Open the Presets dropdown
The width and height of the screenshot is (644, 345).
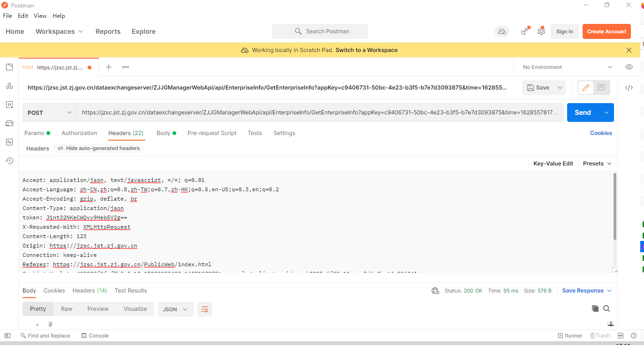click(x=597, y=164)
